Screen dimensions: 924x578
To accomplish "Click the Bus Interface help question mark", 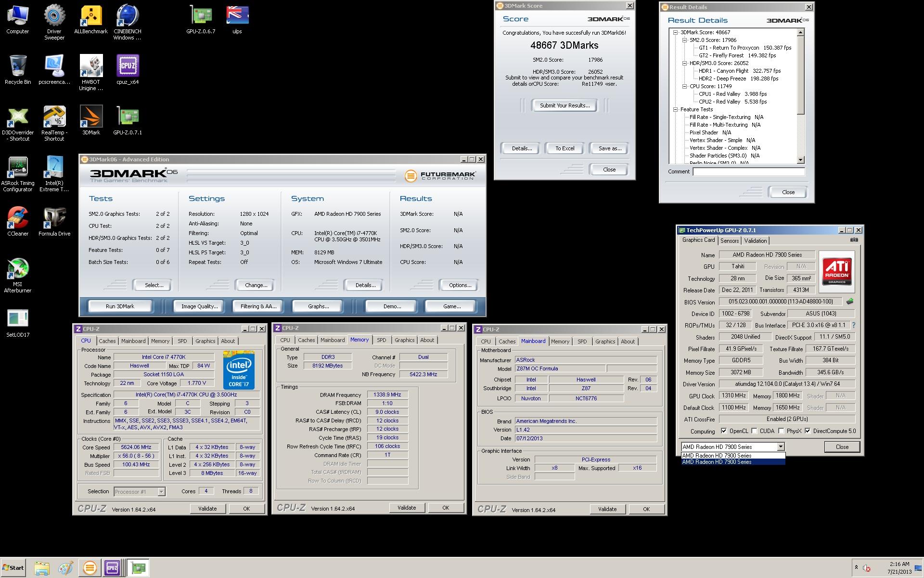I will click(x=854, y=325).
